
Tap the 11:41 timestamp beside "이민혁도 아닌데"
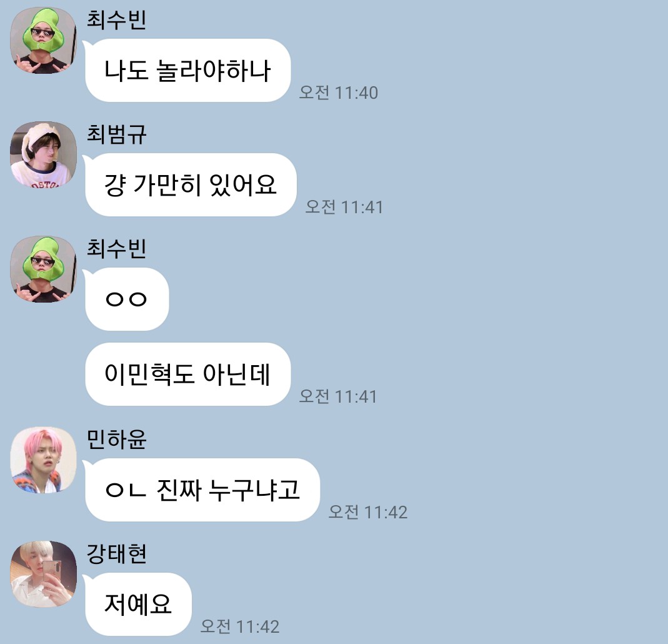tap(338, 396)
